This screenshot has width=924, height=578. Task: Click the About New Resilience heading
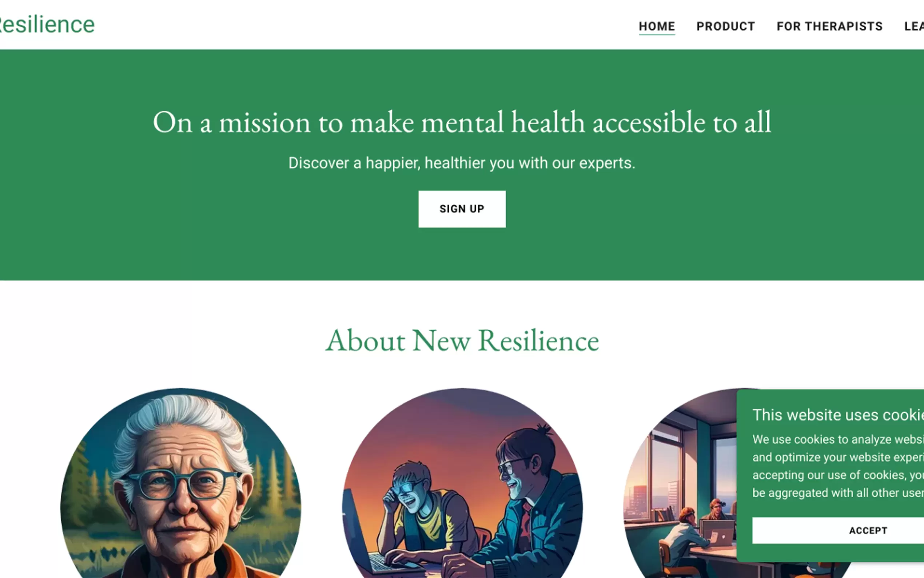(x=462, y=340)
